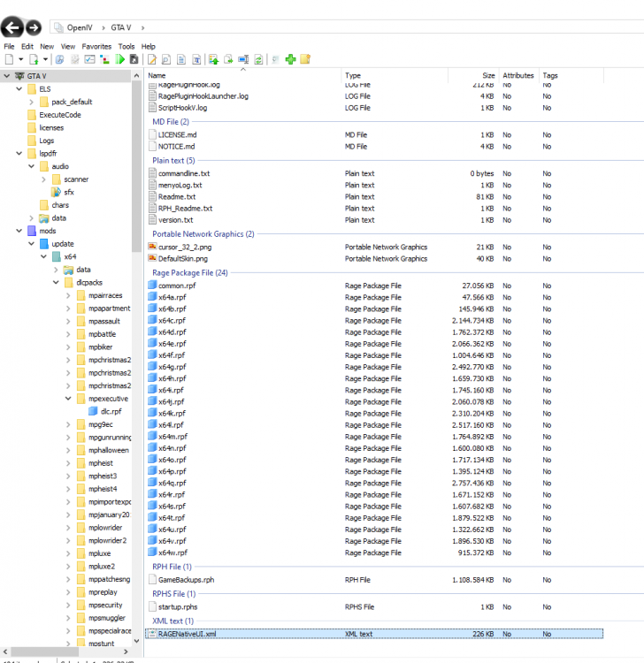
Task: Click the greyed gear settings toolbar icon
Action: pos(75,59)
